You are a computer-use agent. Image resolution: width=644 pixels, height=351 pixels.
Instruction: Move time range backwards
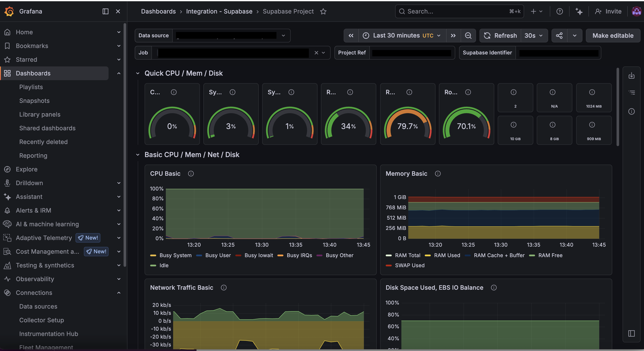click(351, 36)
